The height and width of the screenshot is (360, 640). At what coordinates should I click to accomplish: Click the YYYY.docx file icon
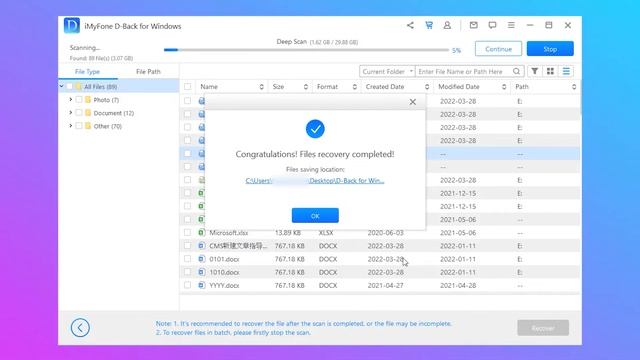tap(202, 285)
